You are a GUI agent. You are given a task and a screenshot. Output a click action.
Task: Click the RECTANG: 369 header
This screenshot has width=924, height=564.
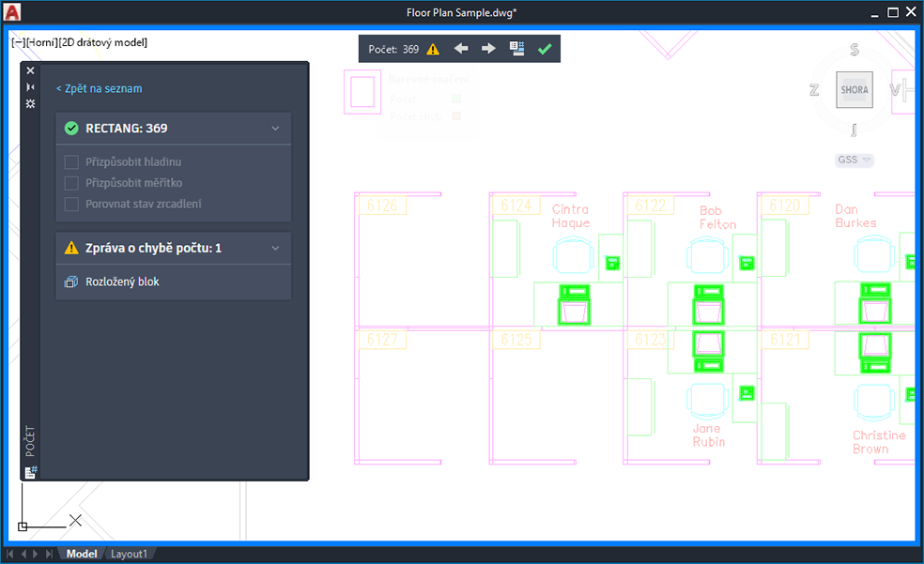173,129
